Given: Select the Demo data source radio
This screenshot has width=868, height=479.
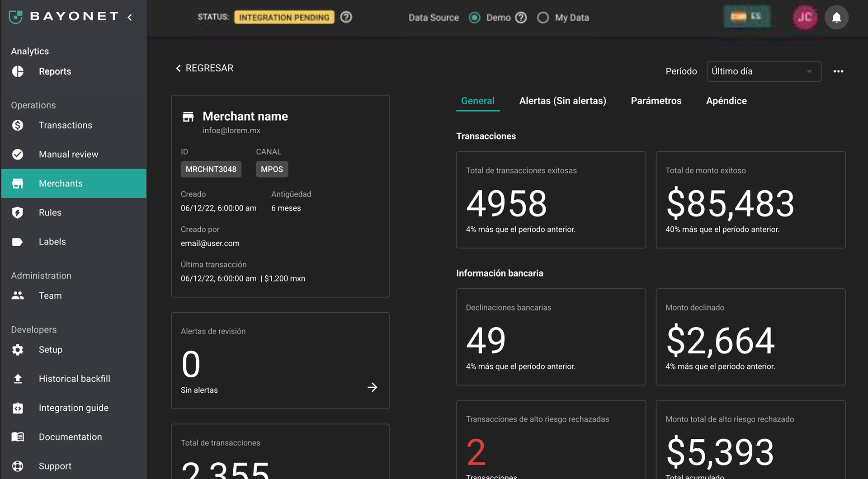Looking at the screenshot, I should [x=474, y=18].
